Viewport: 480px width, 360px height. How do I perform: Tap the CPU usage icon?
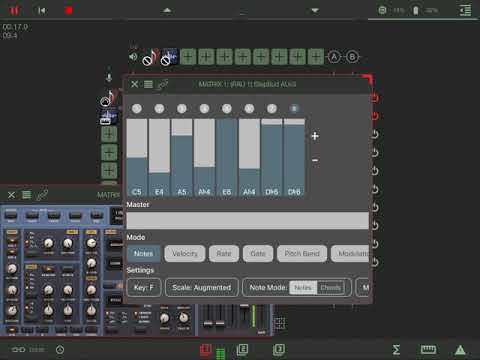coord(382,10)
